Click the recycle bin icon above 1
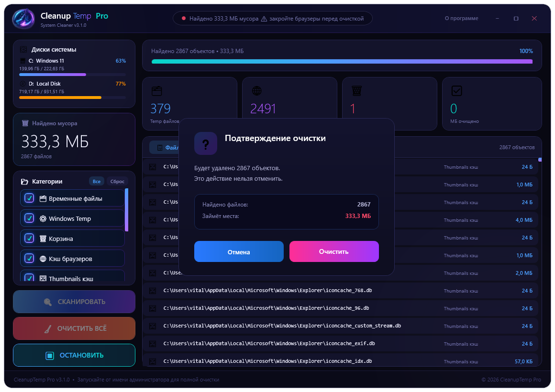The height and width of the screenshot is (392, 555). click(x=356, y=91)
